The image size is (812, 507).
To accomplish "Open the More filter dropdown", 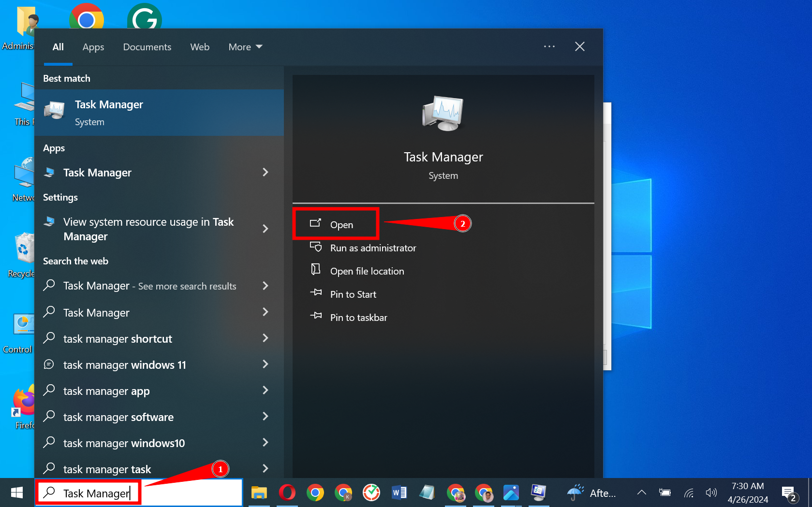I will point(245,47).
